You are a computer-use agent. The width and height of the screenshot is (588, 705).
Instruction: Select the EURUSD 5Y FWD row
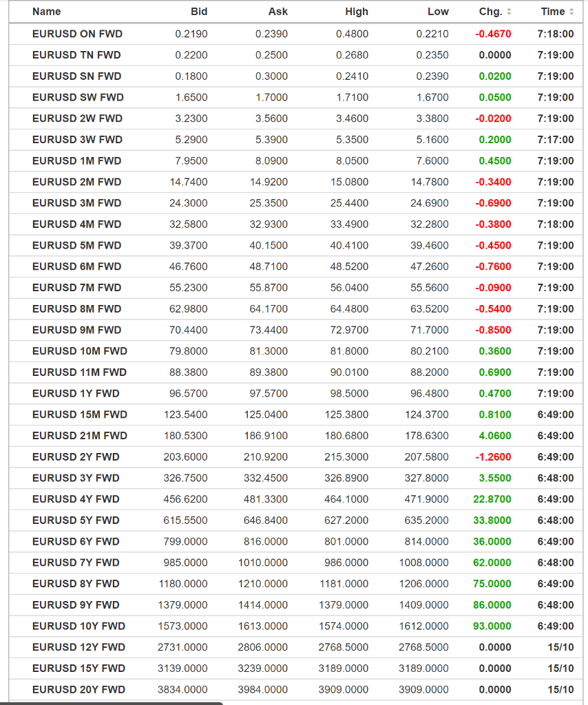click(x=275, y=520)
